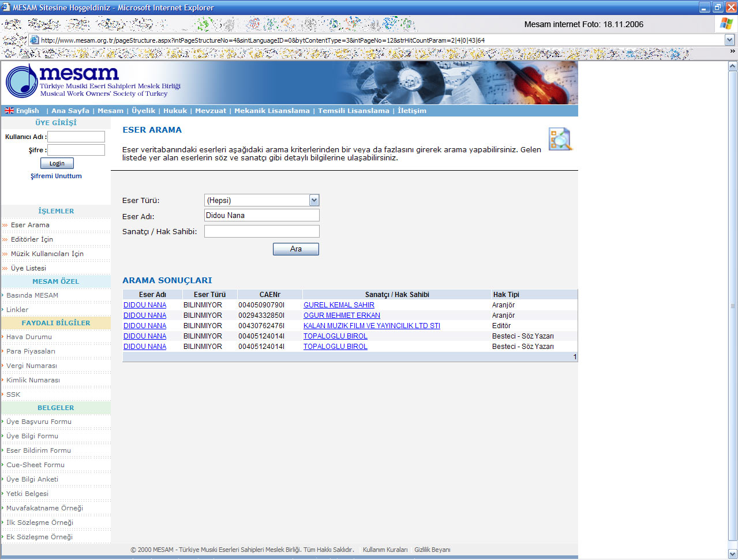Viewport: 738px width, 560px height.
Task: Click the Windows flag logo in the toolbar
Action: click(x=725, y=24)
